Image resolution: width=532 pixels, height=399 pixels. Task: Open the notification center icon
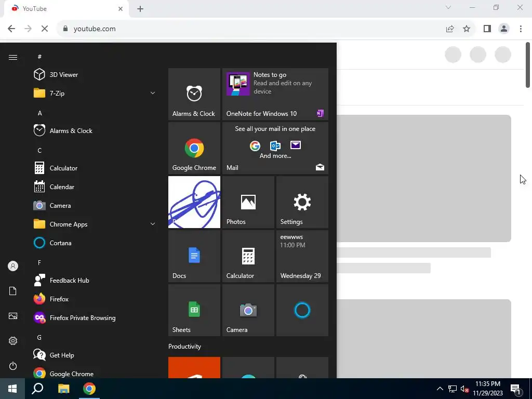[x=516, y=389]
